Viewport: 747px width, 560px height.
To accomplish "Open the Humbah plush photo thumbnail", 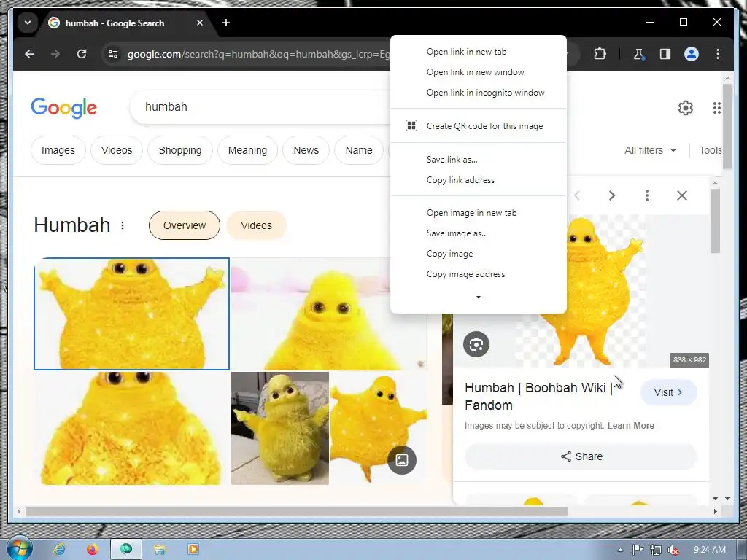I will pos(280,428).
